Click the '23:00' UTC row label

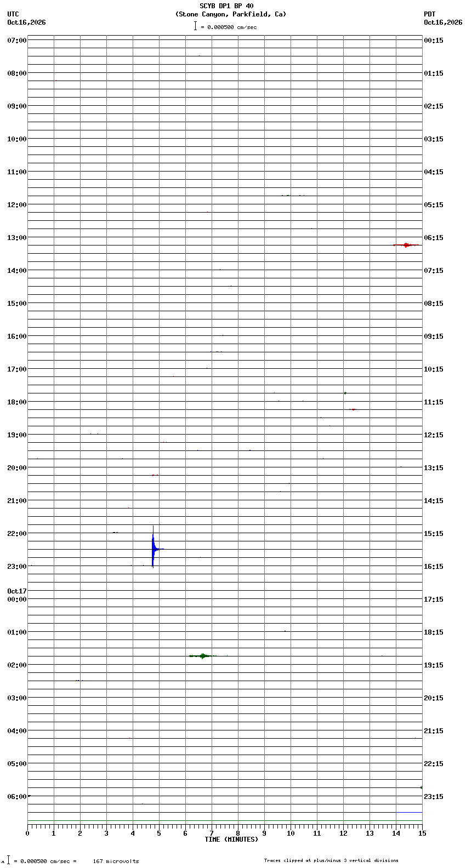[16, 567]
